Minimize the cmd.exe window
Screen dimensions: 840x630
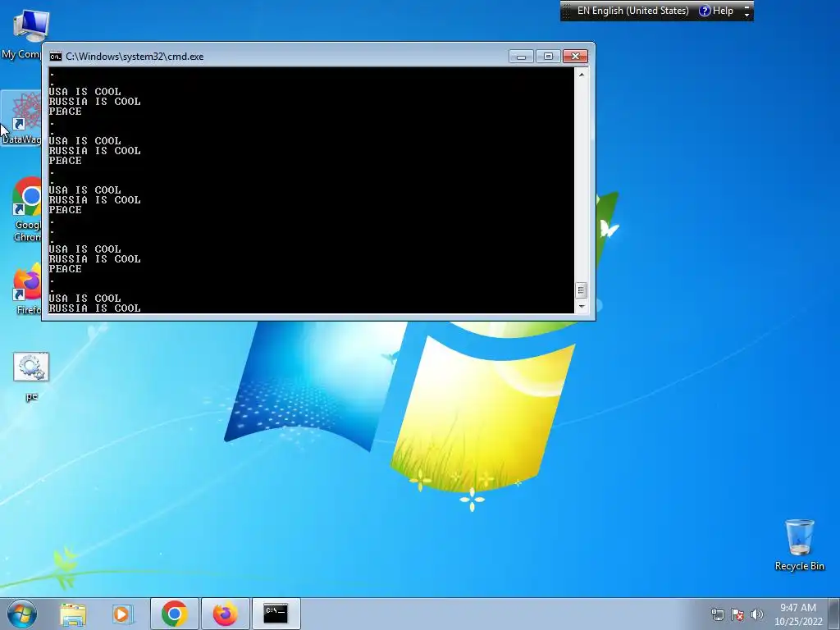(521, 57)
